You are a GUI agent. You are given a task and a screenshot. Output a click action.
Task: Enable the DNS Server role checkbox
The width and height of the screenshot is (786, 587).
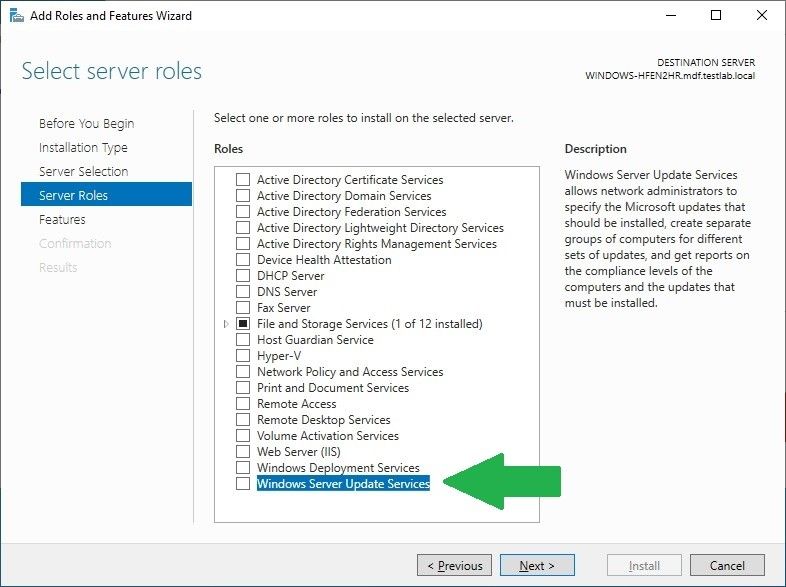click(243, 292)
